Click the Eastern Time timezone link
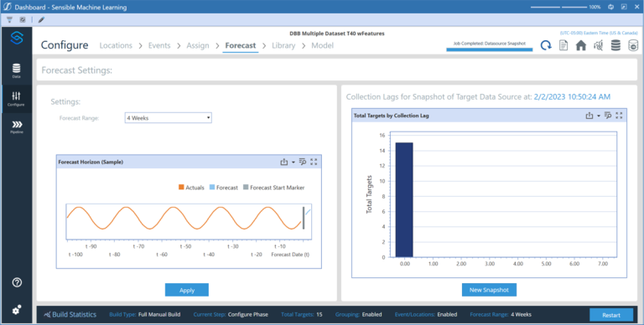Image resolution: width=644 pixels, height=325 pixels. pos(599,33)
